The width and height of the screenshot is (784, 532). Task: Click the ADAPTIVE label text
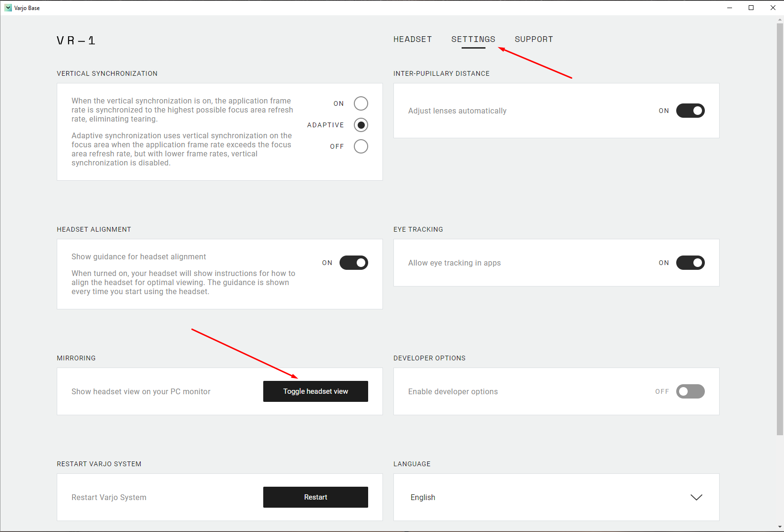(325, 125)
